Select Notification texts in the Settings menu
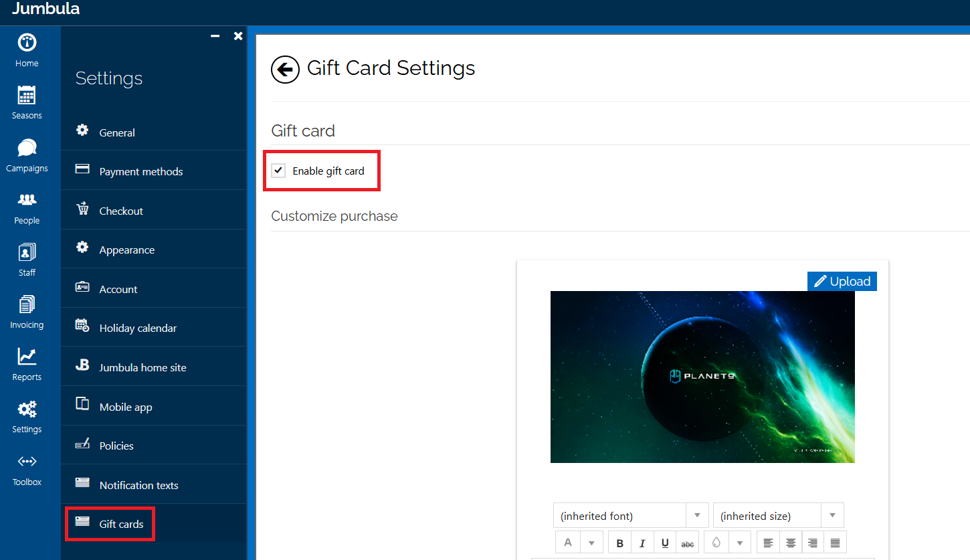The height and width of the screenshot is (560, 970). tap(138, 485)
